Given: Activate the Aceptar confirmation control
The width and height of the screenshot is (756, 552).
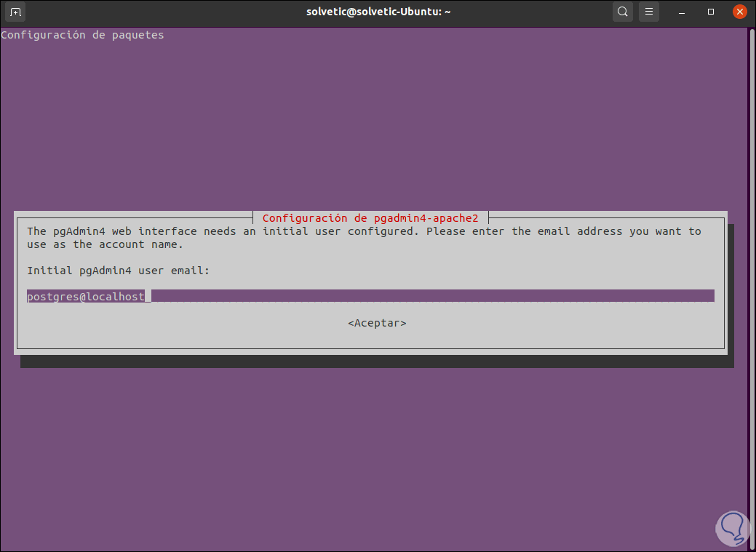Looking at the screenshot, I should [377, 322].
